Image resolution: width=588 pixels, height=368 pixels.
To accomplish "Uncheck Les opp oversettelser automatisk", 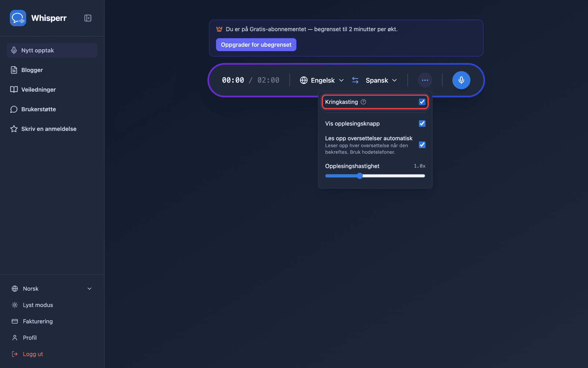I will pos(422,145).
